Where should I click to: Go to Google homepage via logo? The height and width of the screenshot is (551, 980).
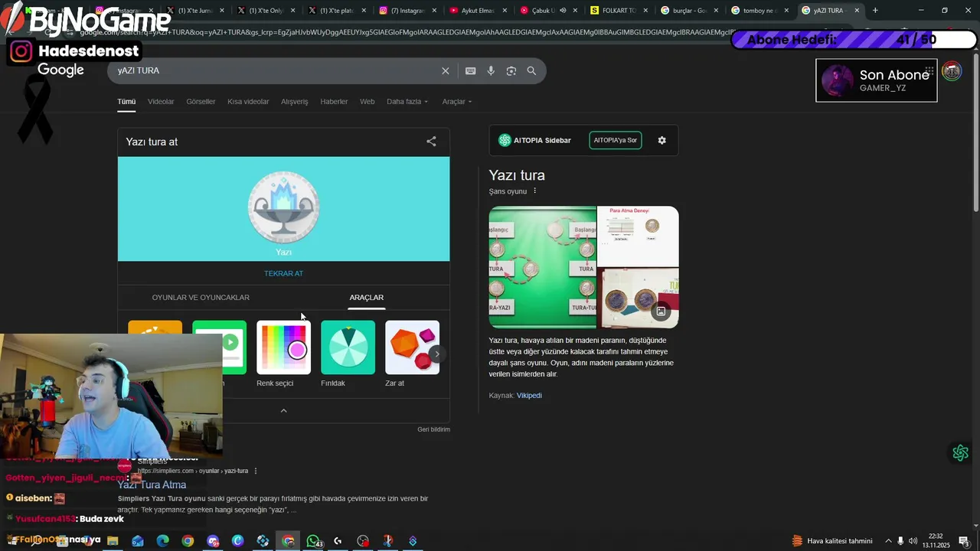coord(60,70)
